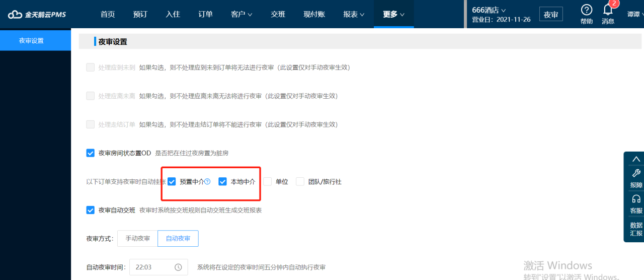Click the 营业日: 2021-11-26 text
Image resolution: width=644 pixels, height=280 pixels.
tap(501, 20)
